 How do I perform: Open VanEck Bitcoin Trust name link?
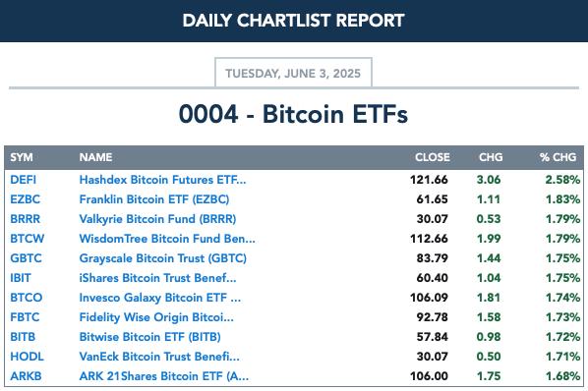coord(159,357)
